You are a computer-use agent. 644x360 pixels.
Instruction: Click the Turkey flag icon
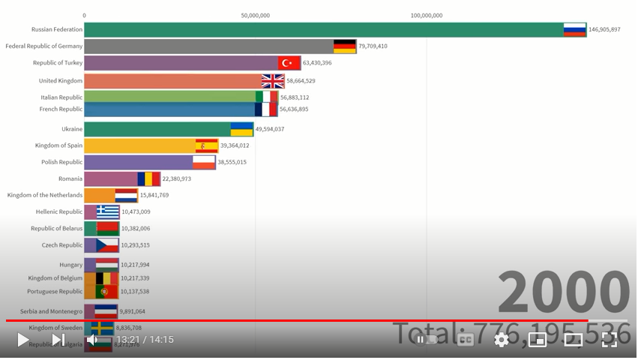click(x=289, y=63)
